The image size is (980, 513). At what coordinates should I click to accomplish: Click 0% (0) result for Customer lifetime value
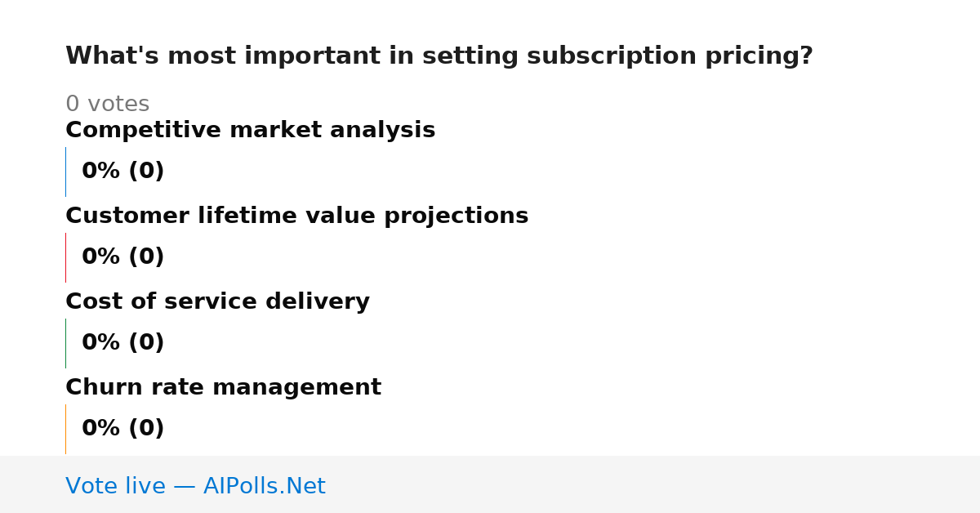coord(123,257)
